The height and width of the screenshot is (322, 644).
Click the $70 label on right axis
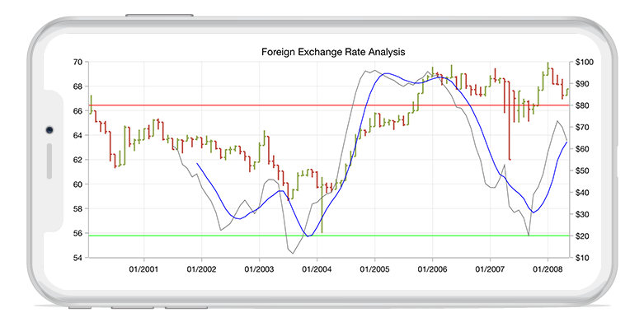(x=583, y=128)
